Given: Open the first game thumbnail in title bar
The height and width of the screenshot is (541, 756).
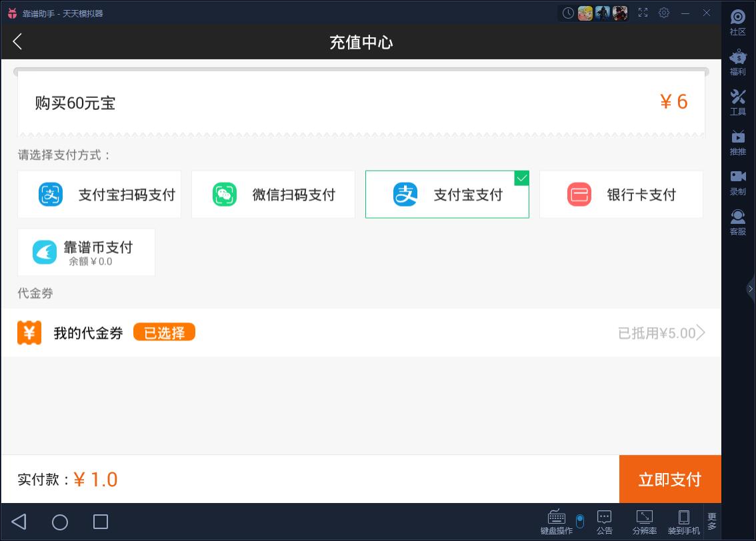Looking at the screenshot, I should (x=585, y=13).
